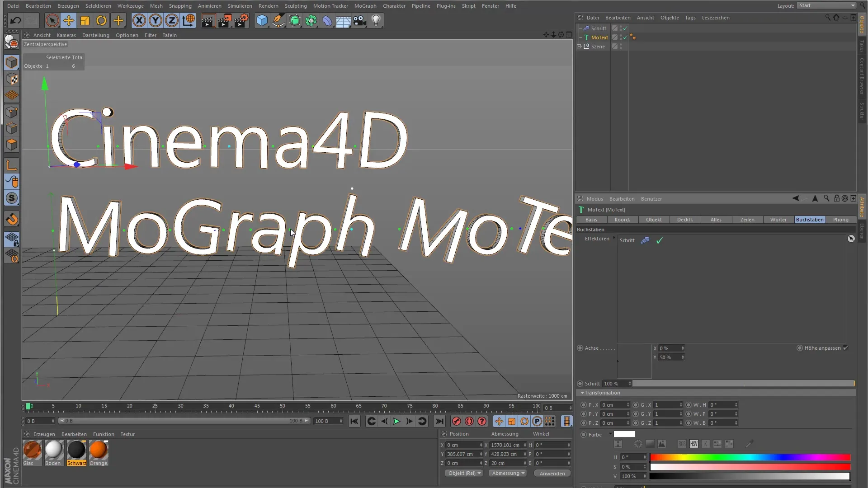The height and width of the screenshot is (488, 868).
Task: Open Attribute Manager Modus menu
Action: pyautogui.click(x=595, y=199)
